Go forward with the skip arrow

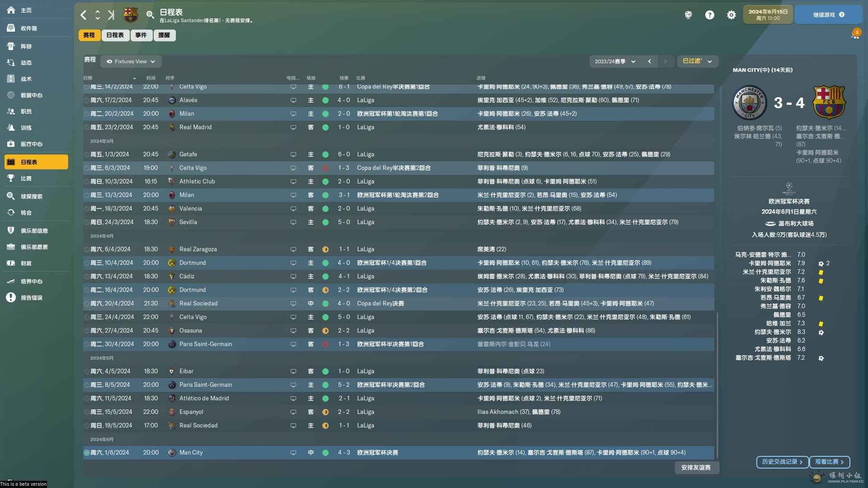pos(111,15)
